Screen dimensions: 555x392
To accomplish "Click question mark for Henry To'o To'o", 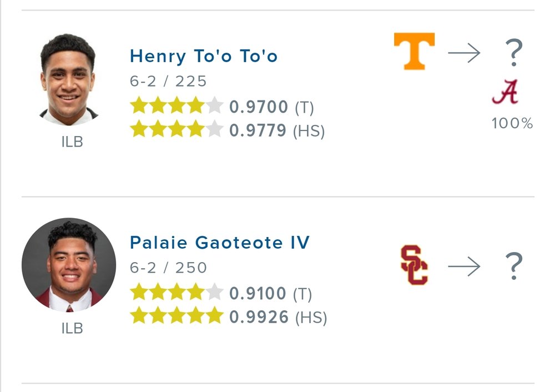I will pyautogui.click(x=514, y=53).
